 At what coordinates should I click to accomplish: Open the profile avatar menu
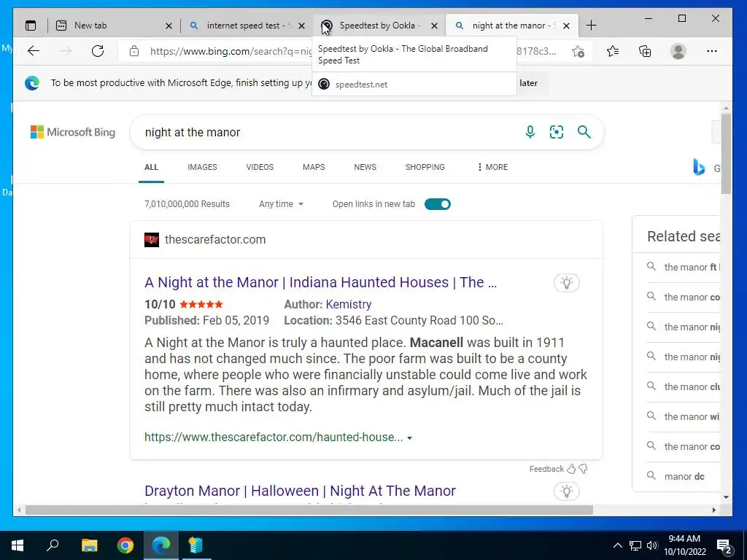pyautogui.click(x=678, y=51)
